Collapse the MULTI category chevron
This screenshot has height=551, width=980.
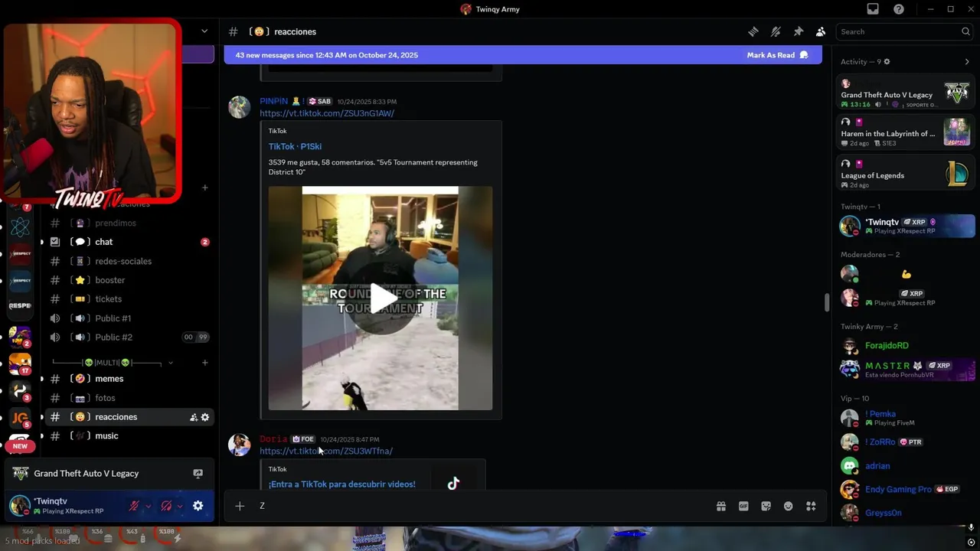coord(170,363)
